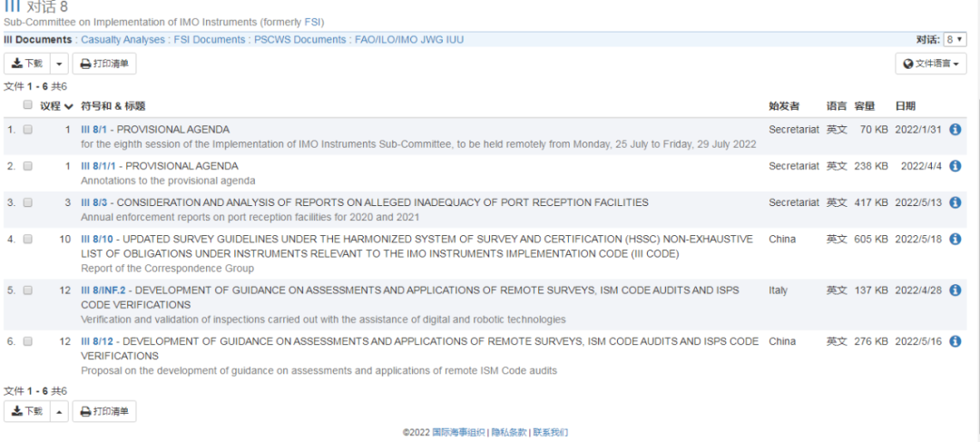Open the top download options caret

(x=59, y=64)
